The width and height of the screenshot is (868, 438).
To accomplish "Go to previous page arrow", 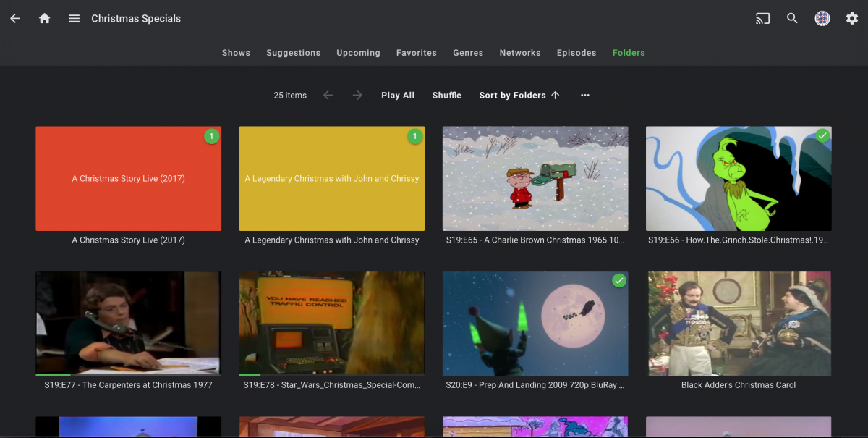I will tap(328, 96).
